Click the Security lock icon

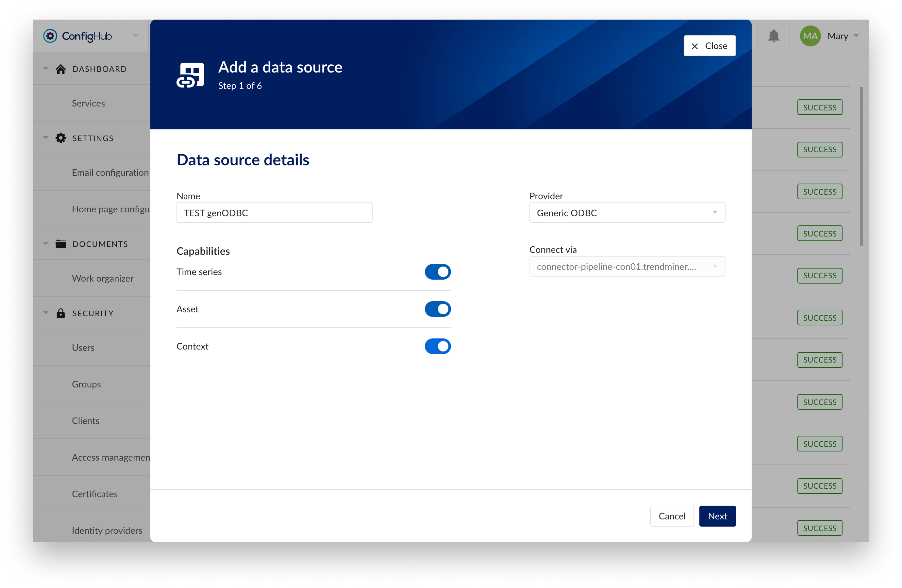tap(61, 313)
